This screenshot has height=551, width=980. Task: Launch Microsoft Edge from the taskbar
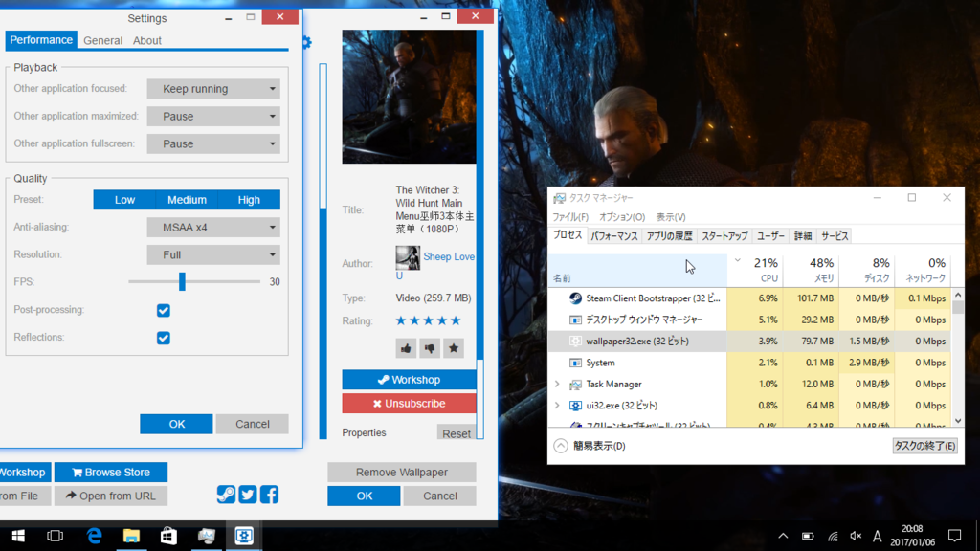pyautogui.click(x=94, y=536)
